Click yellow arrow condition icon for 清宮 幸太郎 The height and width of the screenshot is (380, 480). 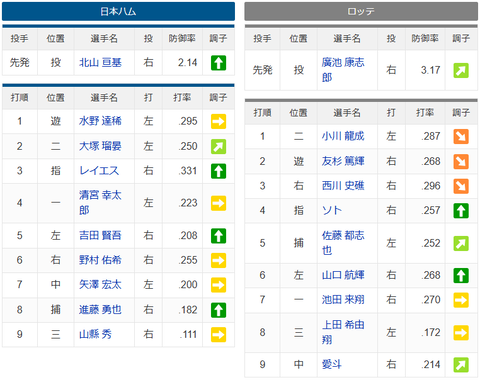coord(219,203)
